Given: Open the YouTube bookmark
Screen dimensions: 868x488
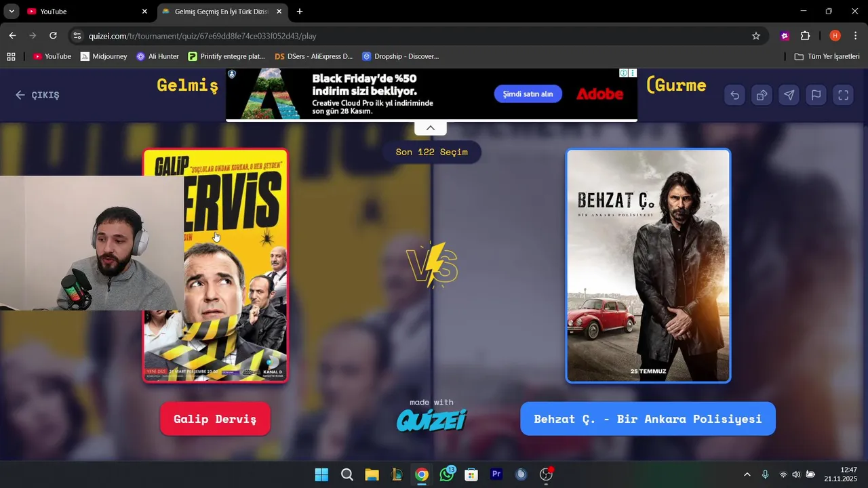Looking at the screenshot, I should click(52, 56).
